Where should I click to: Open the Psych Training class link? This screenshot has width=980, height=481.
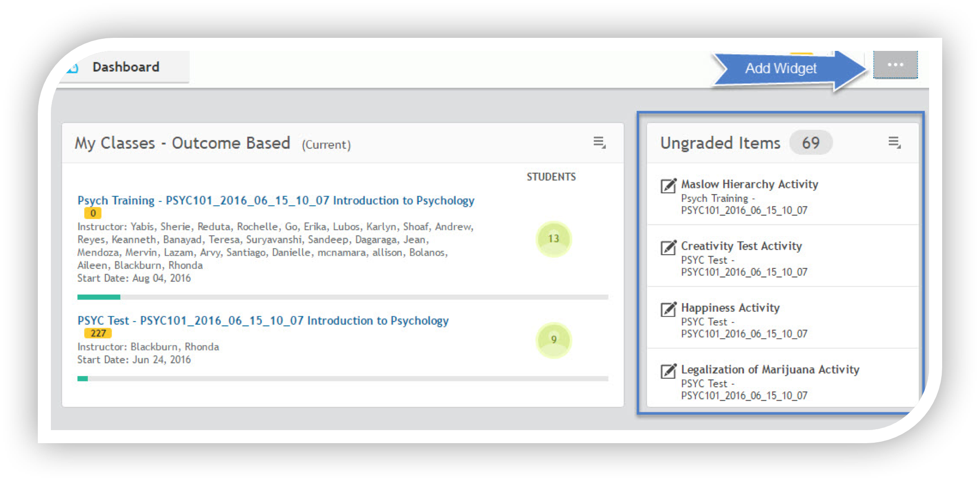click(x=276, y=200)
